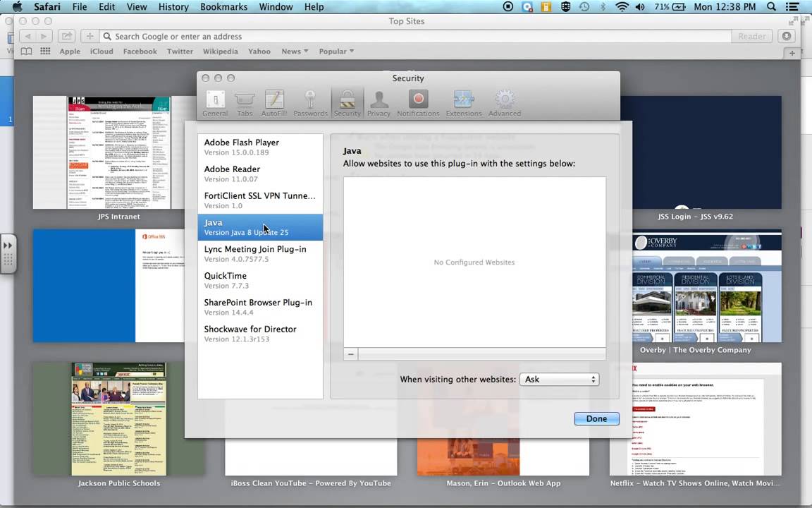Open Spotlight search in menu bar

coord(771,7)
